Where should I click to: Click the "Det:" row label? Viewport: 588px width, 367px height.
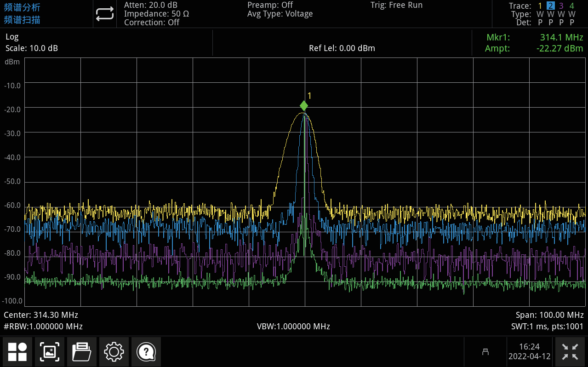coord(524,22)
